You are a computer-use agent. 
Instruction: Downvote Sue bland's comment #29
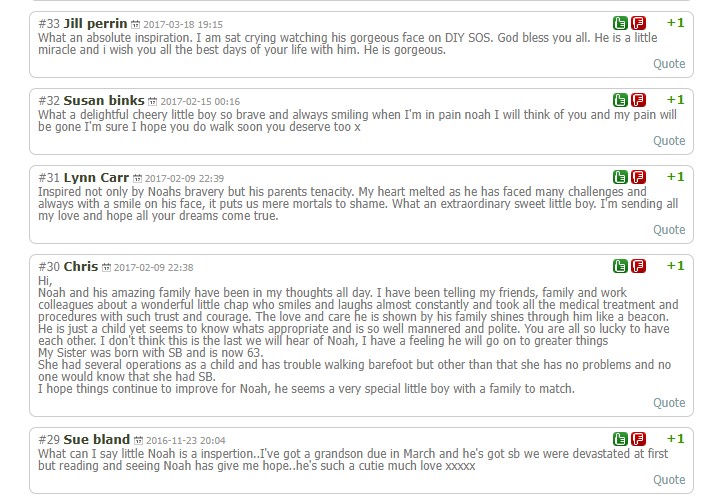pos(638,439)
